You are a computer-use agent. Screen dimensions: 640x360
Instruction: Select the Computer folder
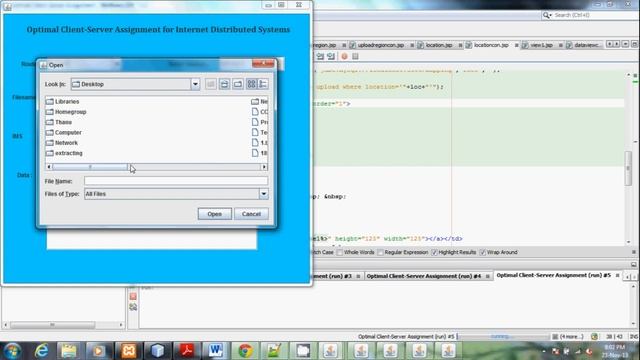(x=63, y=133)
